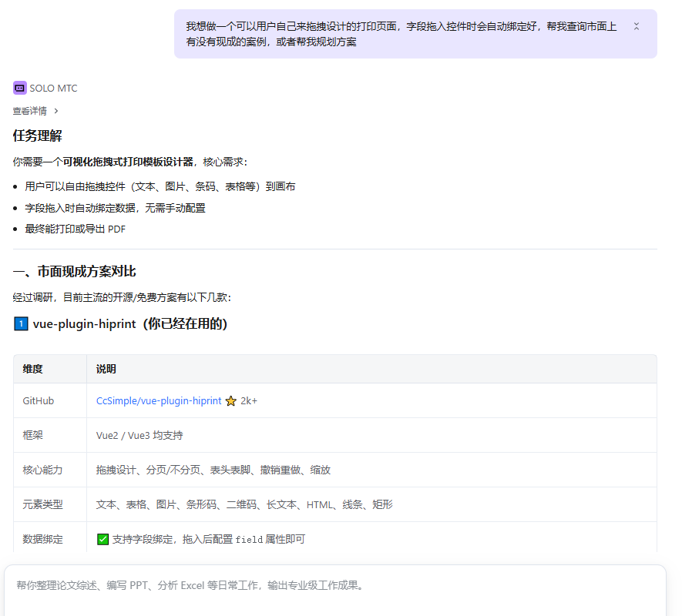This screenshot has width=682, height=616.
Task: Click the 框架 row label
Action: 32,435
